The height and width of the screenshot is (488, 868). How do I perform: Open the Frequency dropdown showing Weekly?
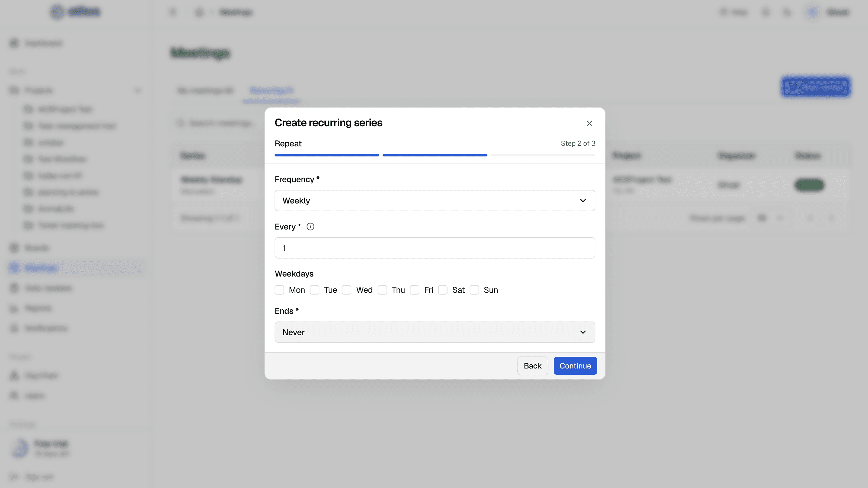pos(435,200)
